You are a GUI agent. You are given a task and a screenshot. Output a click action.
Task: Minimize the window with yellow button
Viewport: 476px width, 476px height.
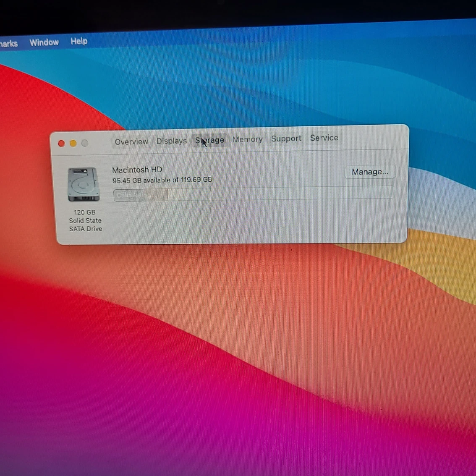point(73,143)
